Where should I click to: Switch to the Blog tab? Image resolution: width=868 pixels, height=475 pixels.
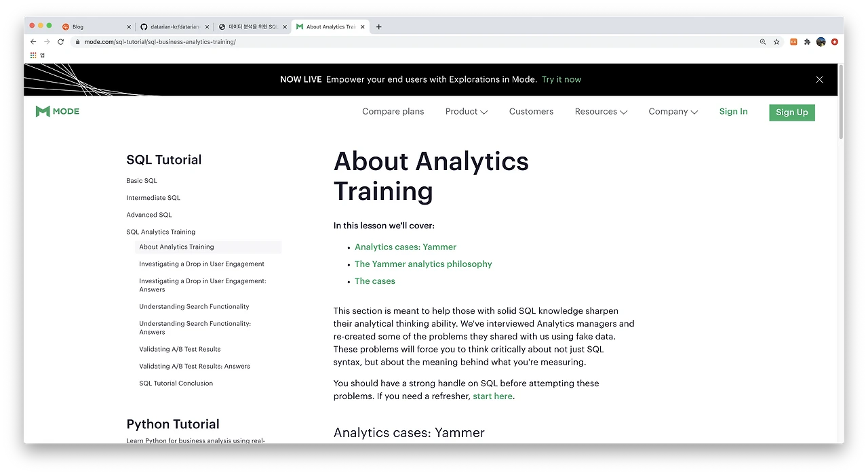pyautogui.click(x=96, y=27)
